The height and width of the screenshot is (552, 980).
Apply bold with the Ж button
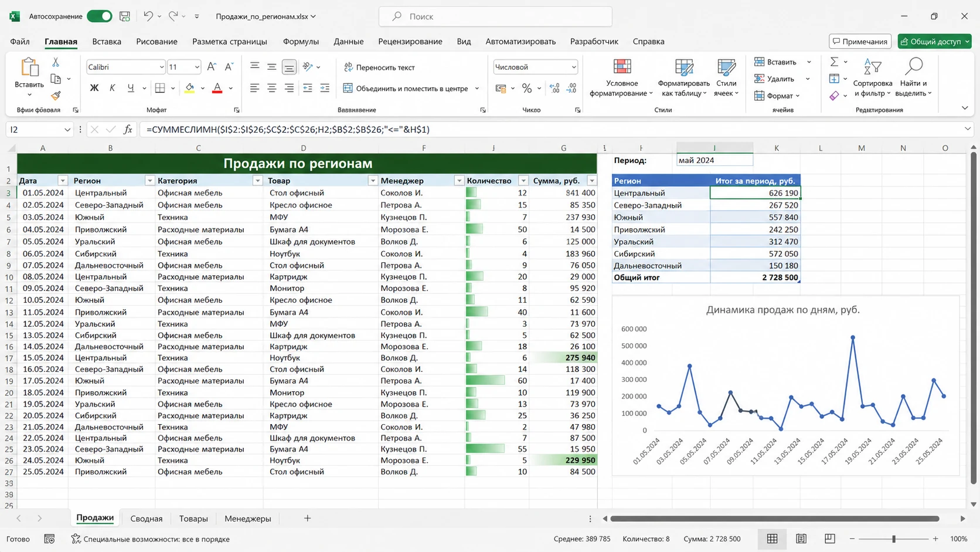coord(94,88)
